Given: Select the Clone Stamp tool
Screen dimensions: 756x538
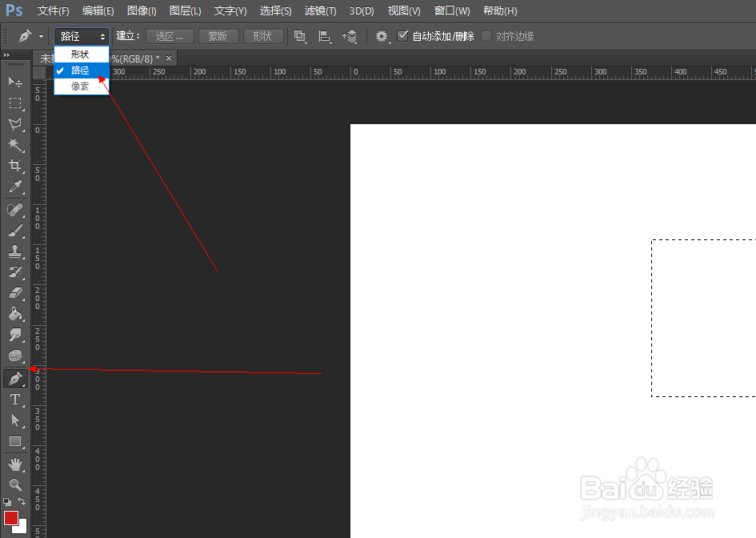Looking at the screenshot, I should pos(15,251).
